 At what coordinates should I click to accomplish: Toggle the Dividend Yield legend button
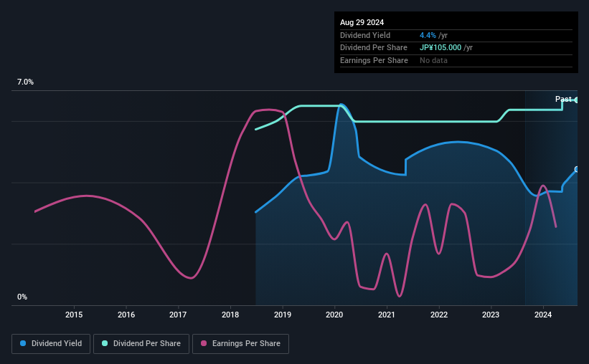51,344
